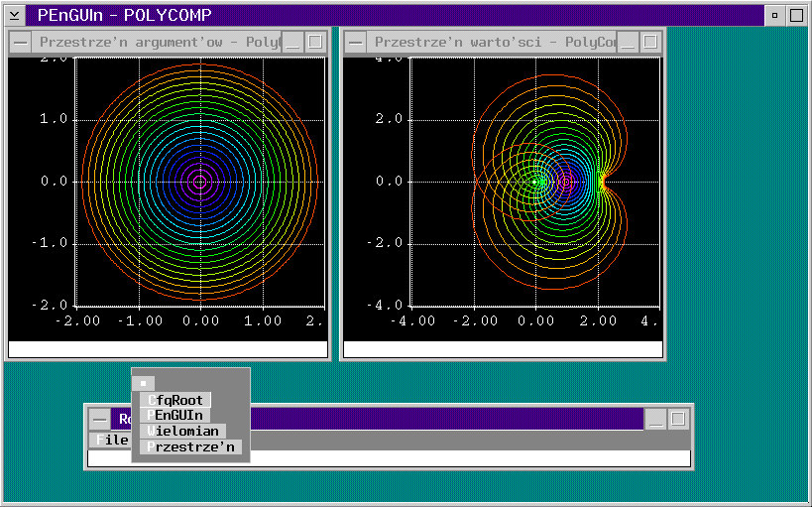Maximize the Przestrze'n argument'ow window
Viewport: 812px width, 507px height.
315,42
